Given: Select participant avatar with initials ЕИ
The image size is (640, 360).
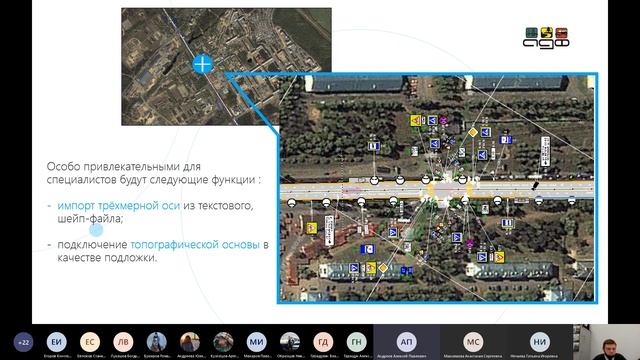Looking at the screenshot, I should click(x=56, y=342).
